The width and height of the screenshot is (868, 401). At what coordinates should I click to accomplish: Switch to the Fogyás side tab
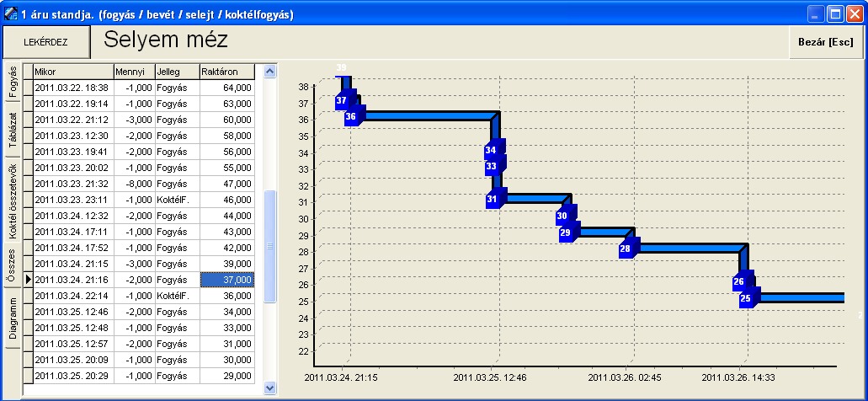coord(13,81)
